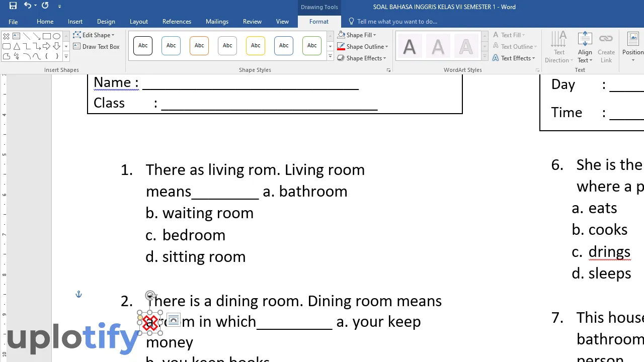Open the References tab
This screenshot has width=644, height=362.
point(177,22)
